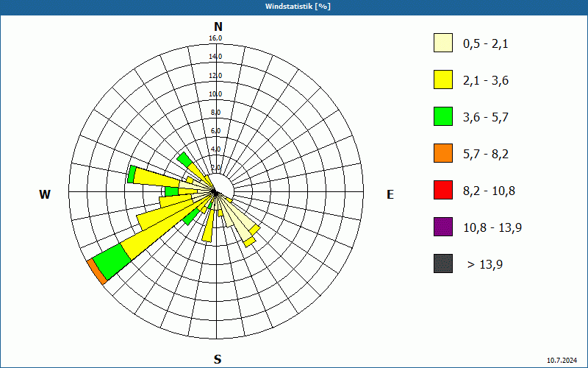Click the 12,0 radial axis value

click(x=215, y=76)
